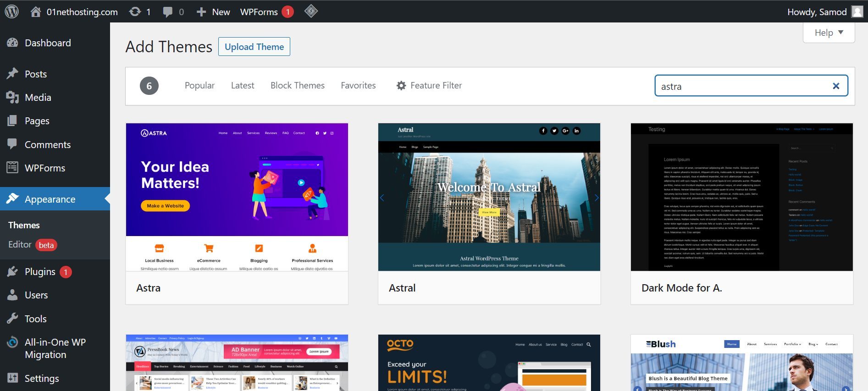Click the Feature Filter gear icon
This screenshot has height=391, width=868.
click(401, 86)
